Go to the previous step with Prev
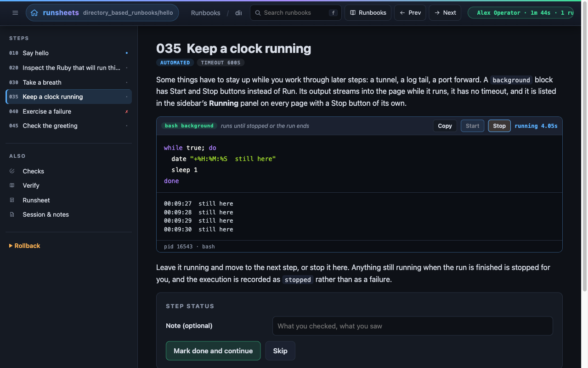The width and height of the screenshot is (588, 368). click(x=410, y=13)
